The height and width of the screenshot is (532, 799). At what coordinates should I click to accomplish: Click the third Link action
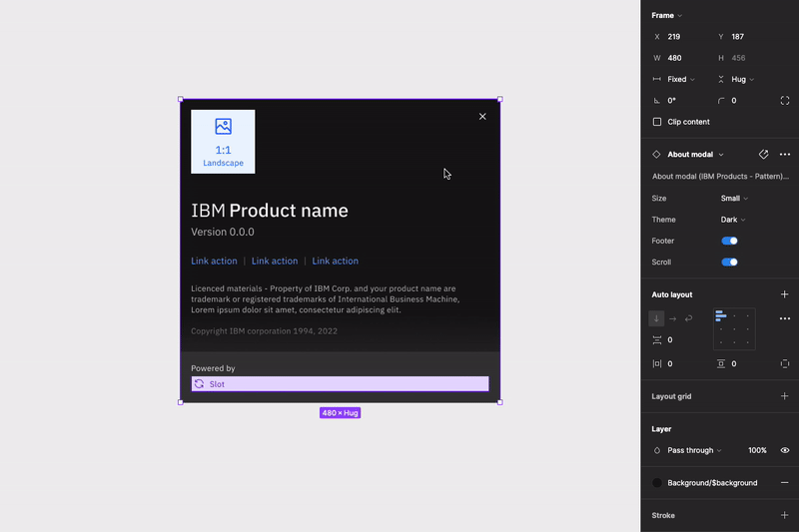(x=335, y=261)
